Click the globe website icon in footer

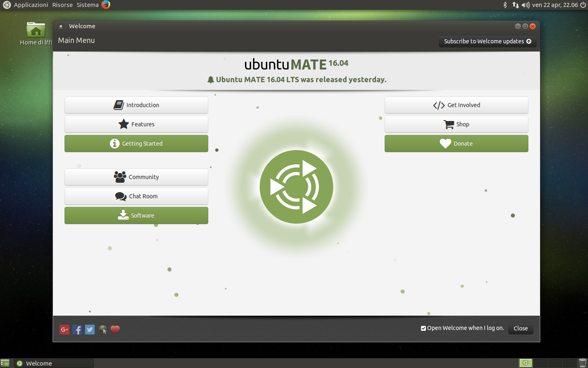click(103, 330)
